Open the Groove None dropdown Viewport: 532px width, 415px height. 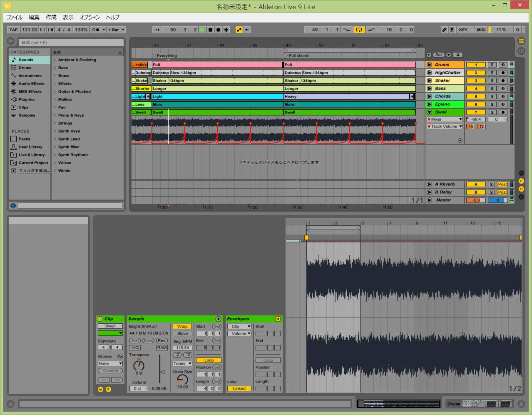[110, 364]
